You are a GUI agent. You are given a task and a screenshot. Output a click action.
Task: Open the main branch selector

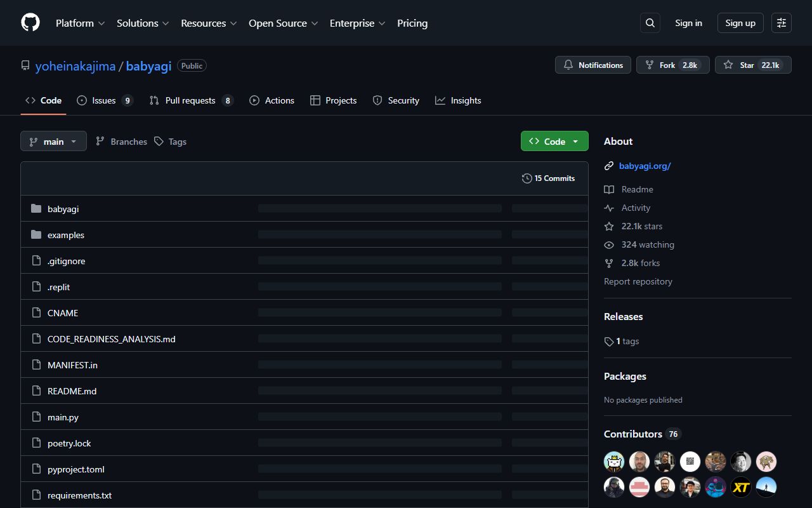pyautogui.click(x=53, y=141)
